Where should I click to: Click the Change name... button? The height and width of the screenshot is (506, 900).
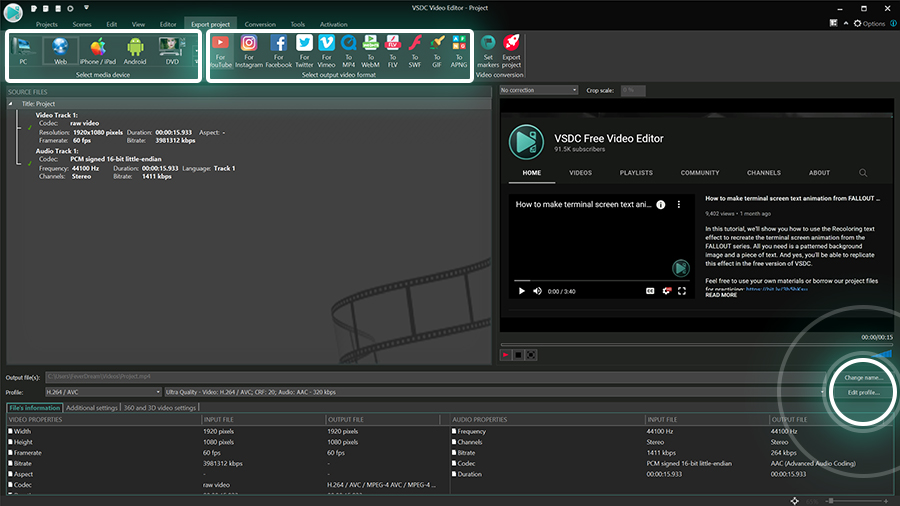[863, 377]
